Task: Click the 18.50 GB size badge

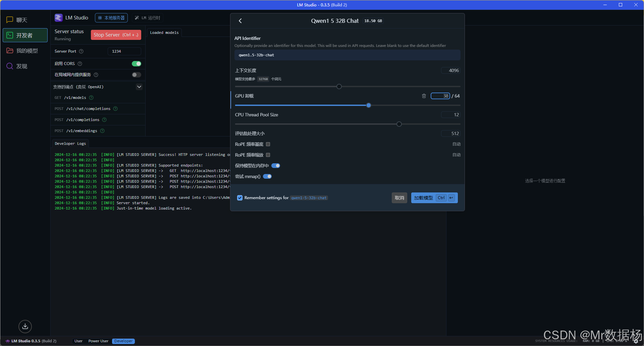Action: (373, 21)
